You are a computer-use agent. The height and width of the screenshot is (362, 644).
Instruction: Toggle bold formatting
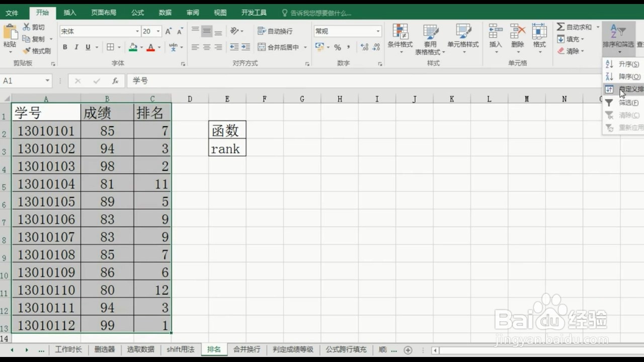[x=64, y=47]
